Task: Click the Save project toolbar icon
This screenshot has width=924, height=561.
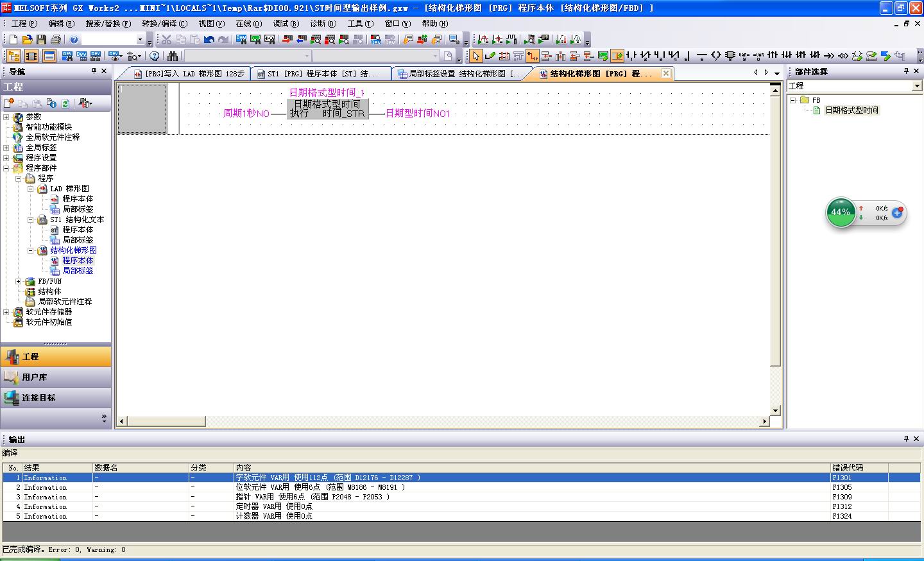Action: click(x=42, y=40)
